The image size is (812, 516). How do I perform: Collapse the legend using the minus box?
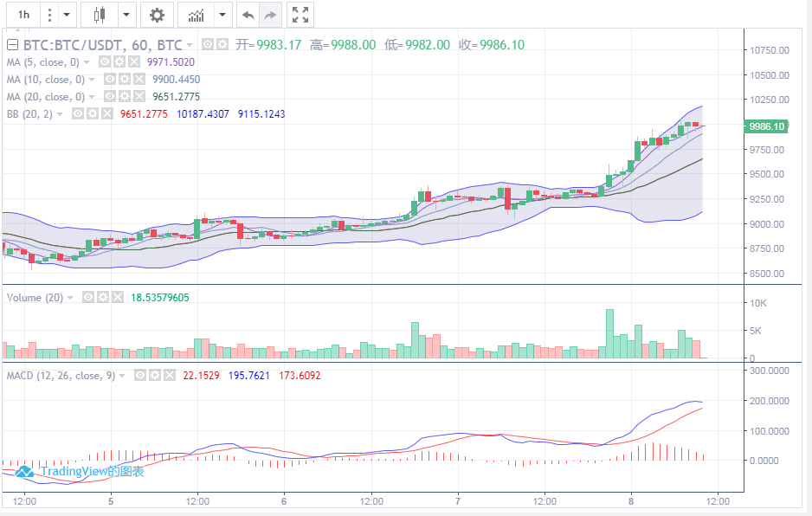point(12,45)
